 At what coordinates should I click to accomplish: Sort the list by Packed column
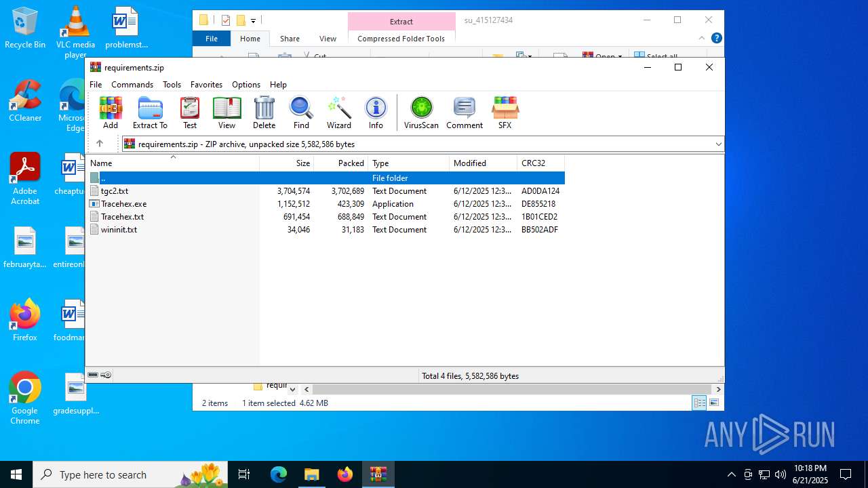click(341, 163)
